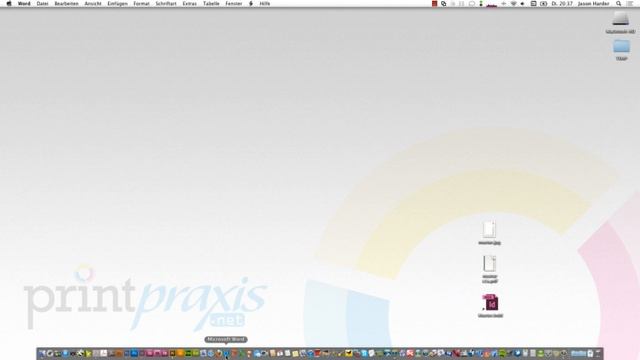This screenshot has width=640, height=360.
Task: Open the Datei menu
Action: tap(42, 4)
